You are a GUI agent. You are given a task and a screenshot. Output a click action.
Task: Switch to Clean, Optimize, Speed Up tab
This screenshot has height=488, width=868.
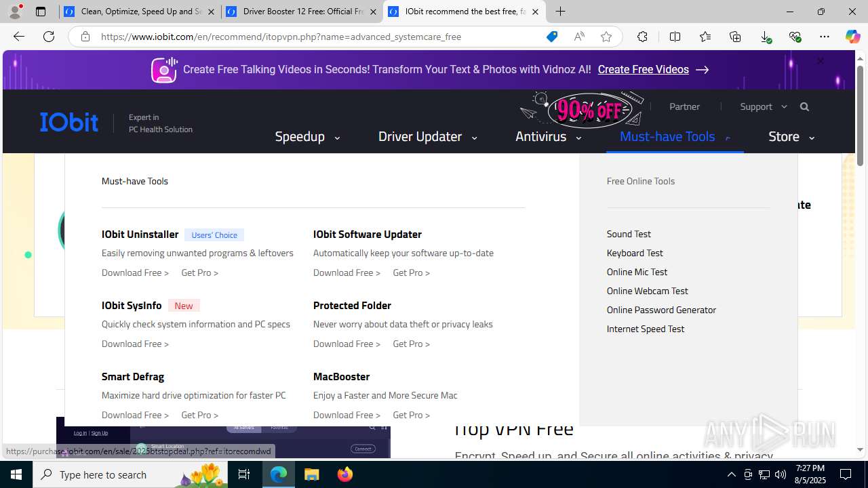(141, 12)
